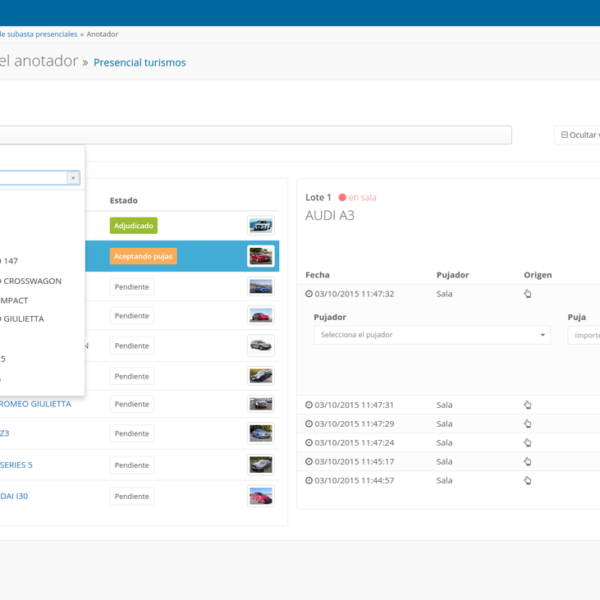Open the ROMEO GIULIETTA lot link
600x600 pixels.
[x=36, y=404]
